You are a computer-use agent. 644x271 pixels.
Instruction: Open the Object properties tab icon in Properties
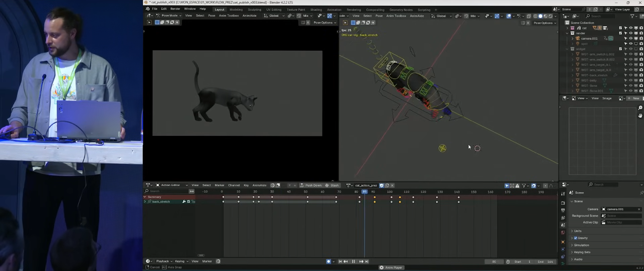coord(563,242)
